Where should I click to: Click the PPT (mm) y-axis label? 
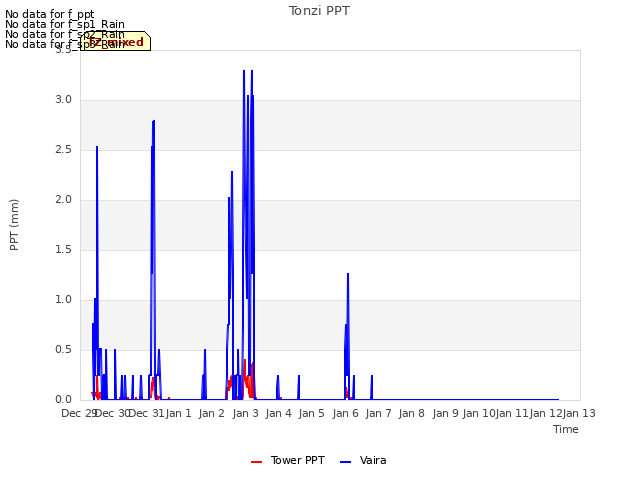tap(14, 225)
